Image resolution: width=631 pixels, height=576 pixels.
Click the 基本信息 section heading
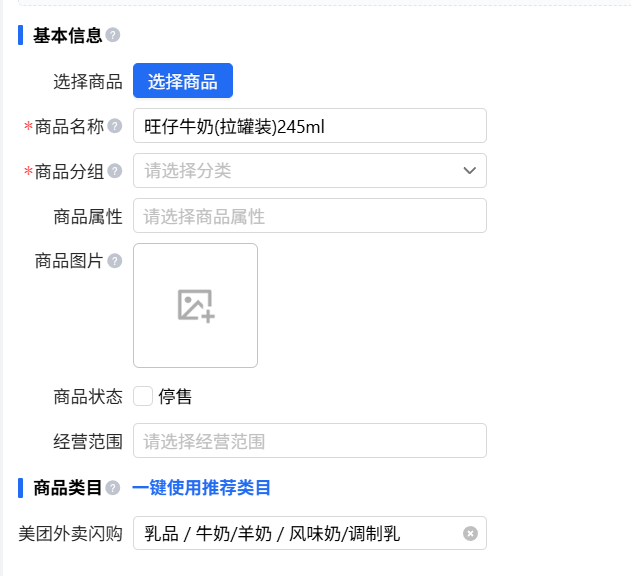67,36
